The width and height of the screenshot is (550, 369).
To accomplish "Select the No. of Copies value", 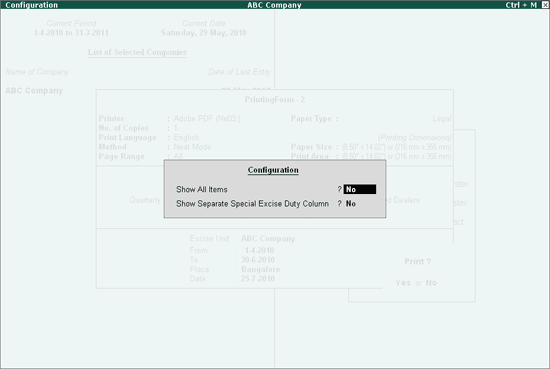I will [x=175, y=128].
